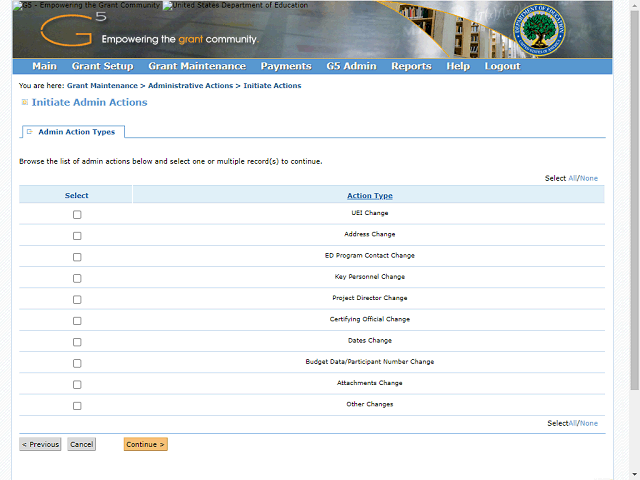Check the UEI Change checkbox

coord(77,215)
